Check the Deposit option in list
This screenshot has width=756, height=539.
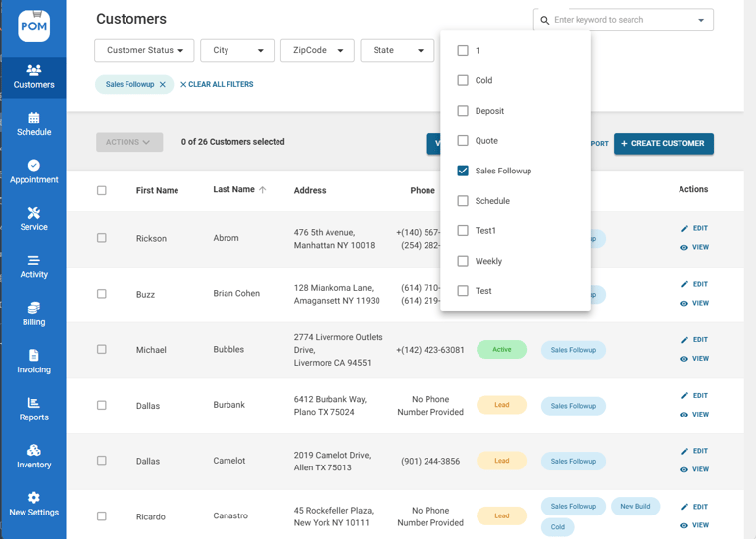tap(463, 111)
